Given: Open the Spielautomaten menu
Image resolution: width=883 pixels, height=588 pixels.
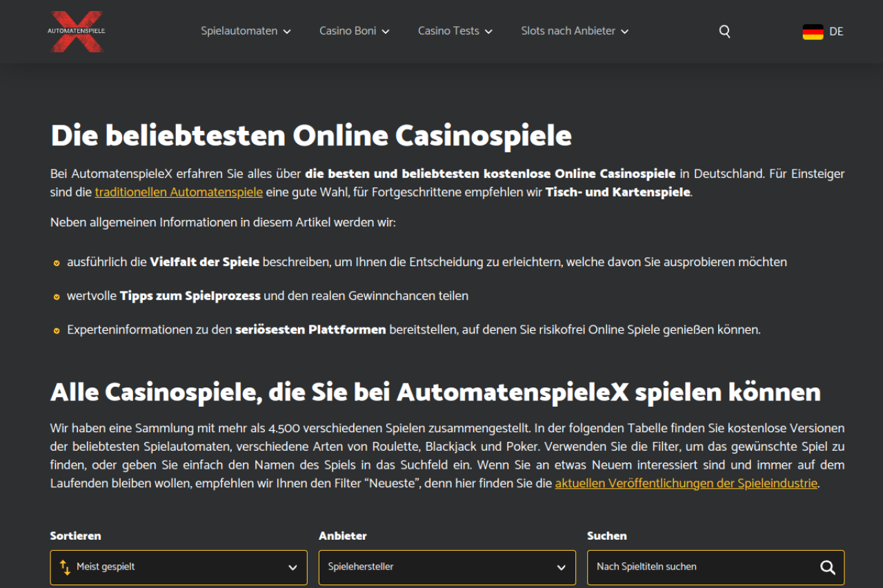Looking at the screenshot, I should pos(239,31).
